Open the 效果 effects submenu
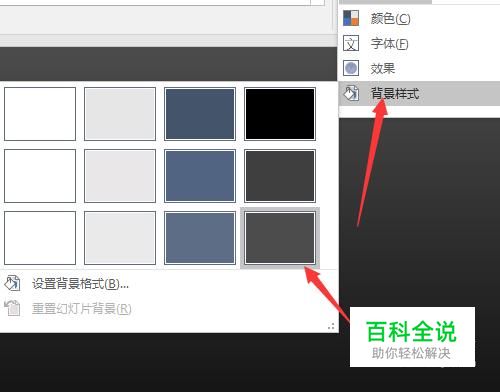The width and height of the screenshot is (500, 392). [x=419, y=68]
